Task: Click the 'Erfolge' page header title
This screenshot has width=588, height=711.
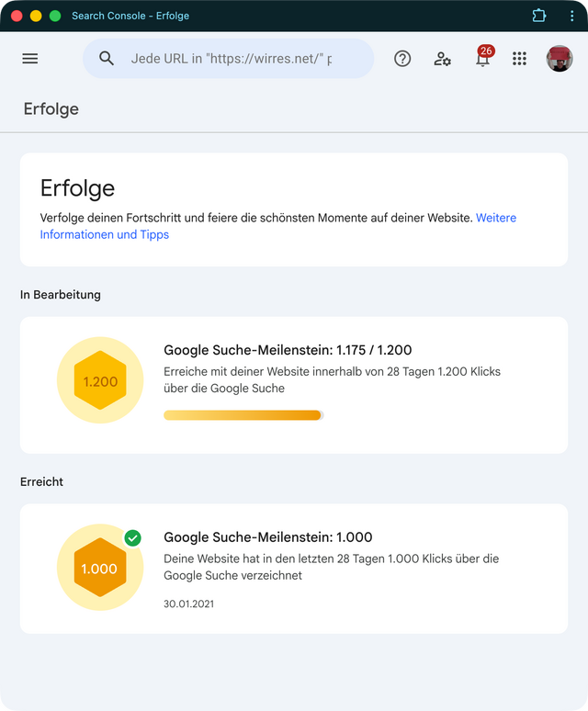Action: (x=51, y=109)
